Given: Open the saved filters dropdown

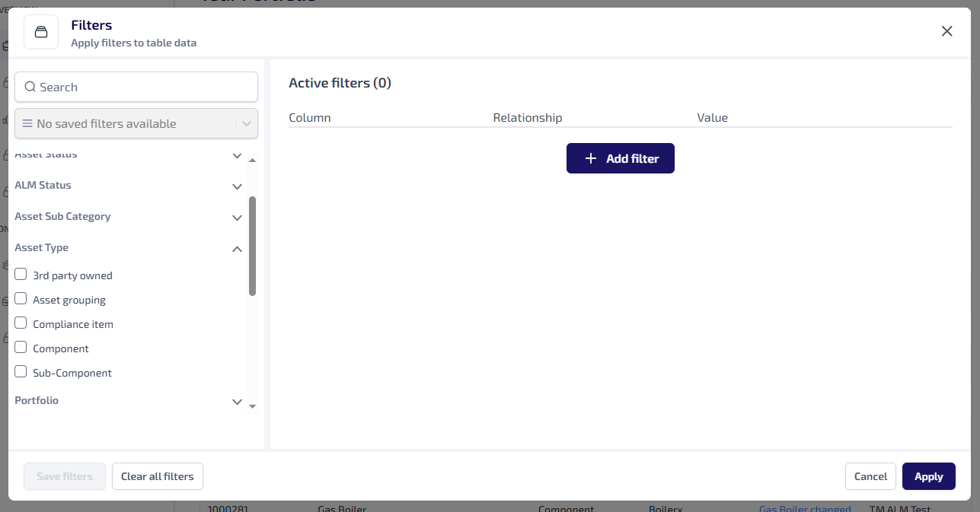Looking at the screenshot, I should pos(246,123).
